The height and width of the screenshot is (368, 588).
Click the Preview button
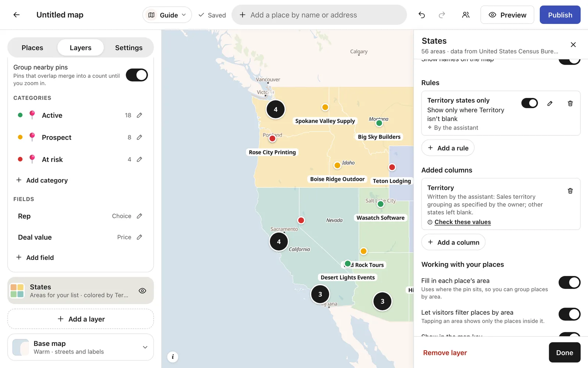click(x=507, y=15)
